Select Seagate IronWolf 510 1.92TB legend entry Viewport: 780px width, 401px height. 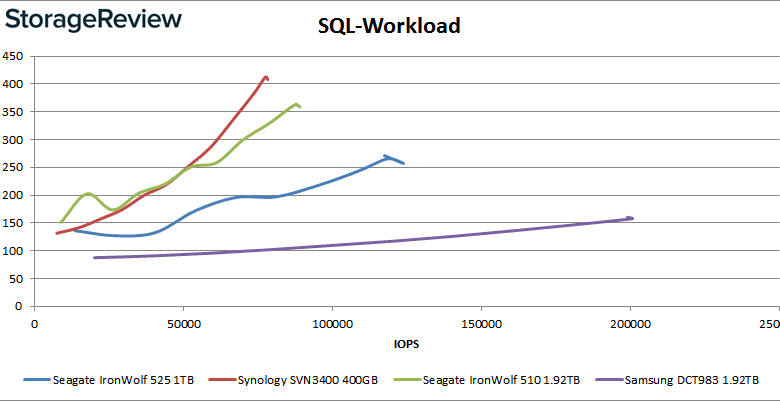(x=487, y=380)
